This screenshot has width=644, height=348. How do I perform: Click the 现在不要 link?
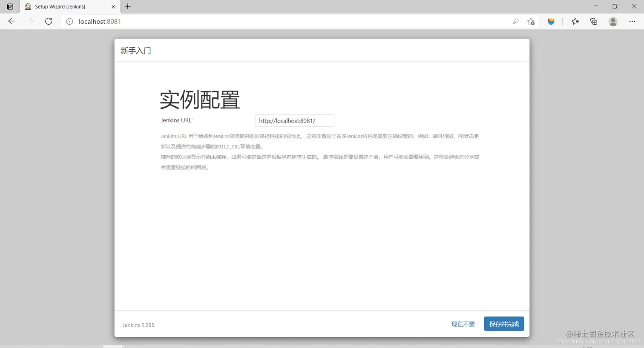tap(463, 324)
